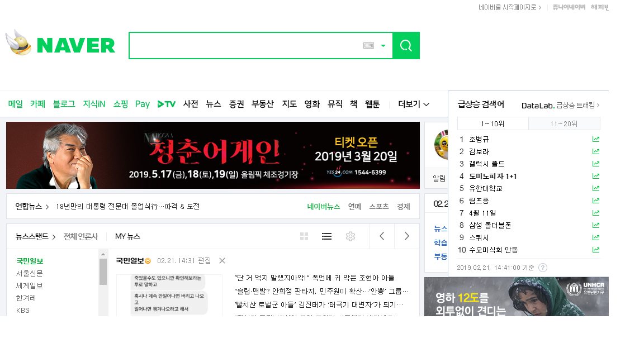The image size is (644, 362).
Task: Open trend chart icon for 수요미식회 안동
Action: (596, 250)
